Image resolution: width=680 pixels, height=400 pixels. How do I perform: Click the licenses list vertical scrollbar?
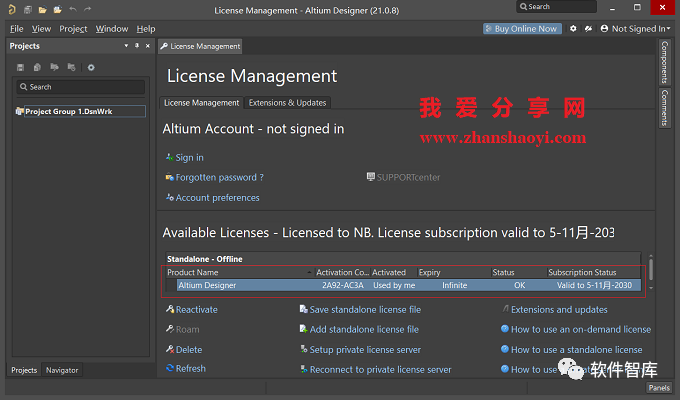coord(651,272)
